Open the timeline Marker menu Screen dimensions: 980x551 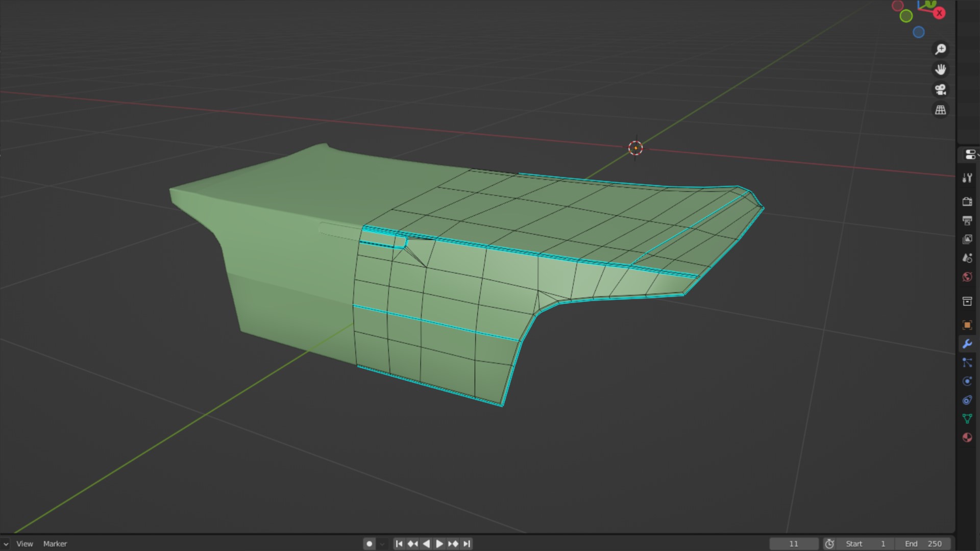pos(55,544)
